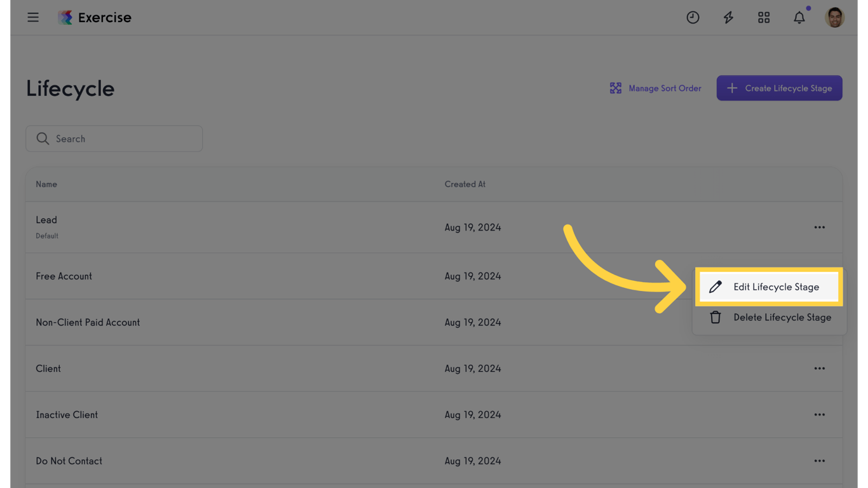Open the notifications bell
The width and height of the screenshot is (868, 488).
[x=799, y=18]
